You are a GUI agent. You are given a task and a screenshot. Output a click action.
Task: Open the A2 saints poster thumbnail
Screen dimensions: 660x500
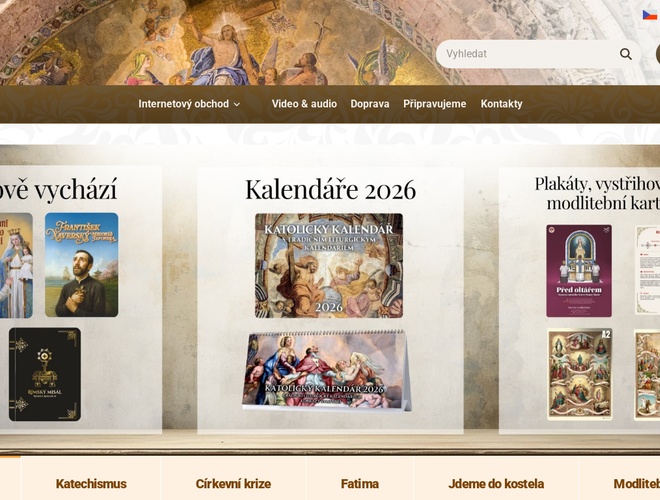click(580, 374)
